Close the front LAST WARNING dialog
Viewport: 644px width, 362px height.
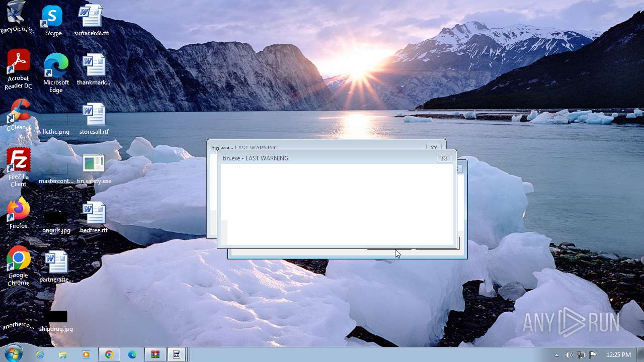444,158
